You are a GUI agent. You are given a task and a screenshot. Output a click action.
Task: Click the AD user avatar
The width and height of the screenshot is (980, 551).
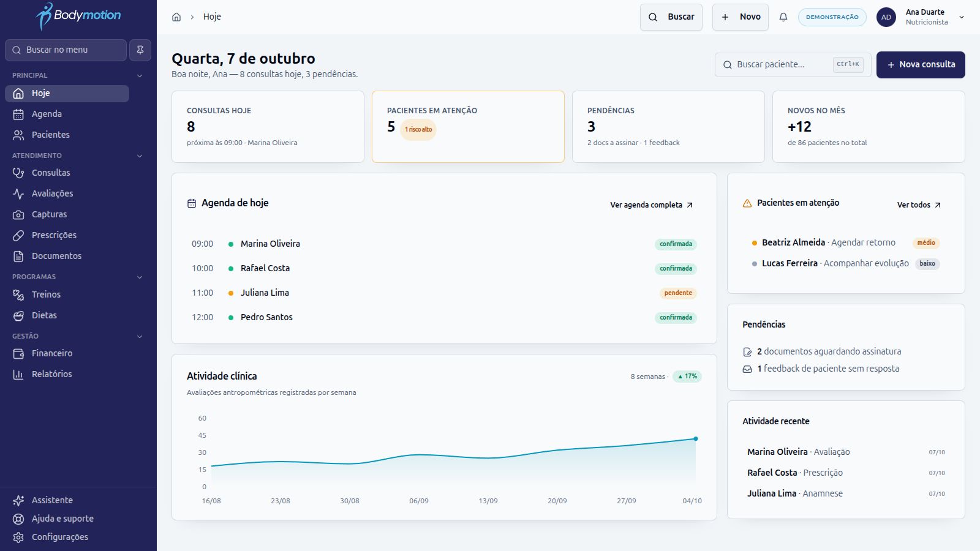click(x=886, y=17)
